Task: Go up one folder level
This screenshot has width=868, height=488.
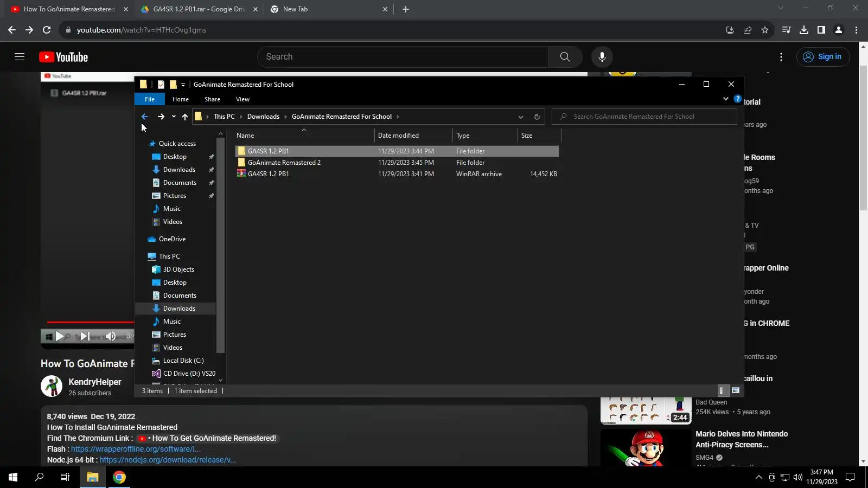Action: point(185,117)
